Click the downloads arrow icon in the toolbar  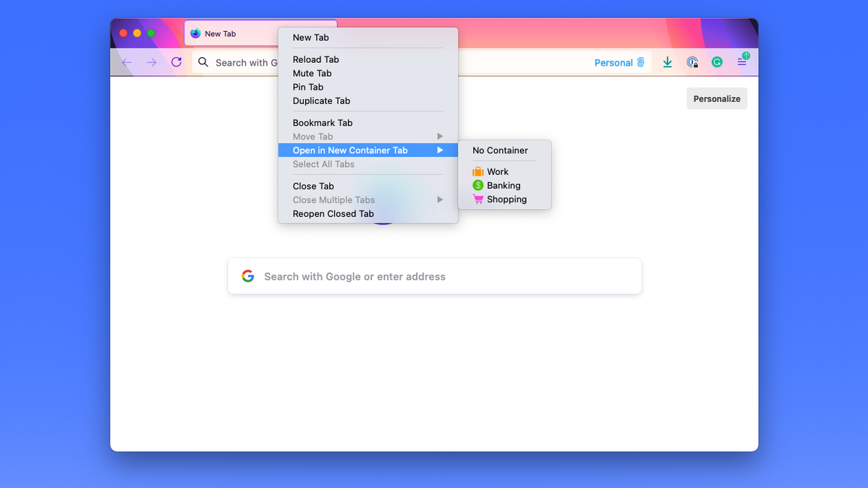[x=667, y=62]
